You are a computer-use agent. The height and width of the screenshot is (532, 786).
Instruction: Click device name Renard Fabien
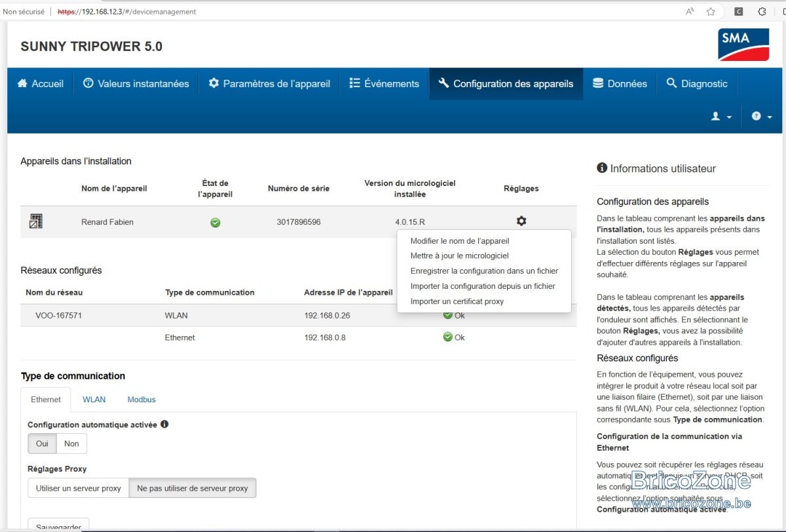pos(107,222)
